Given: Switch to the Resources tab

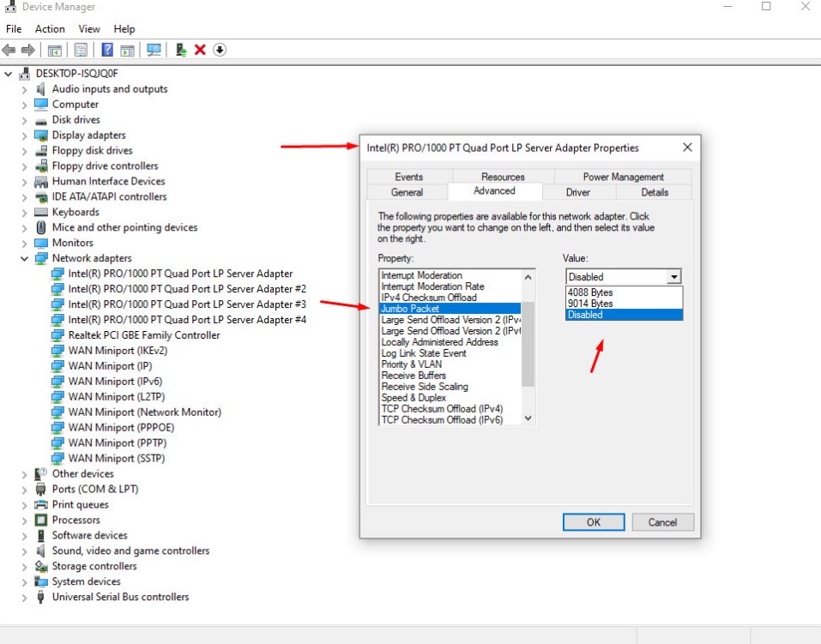Looking at the screenshot, I should (503, 177).
